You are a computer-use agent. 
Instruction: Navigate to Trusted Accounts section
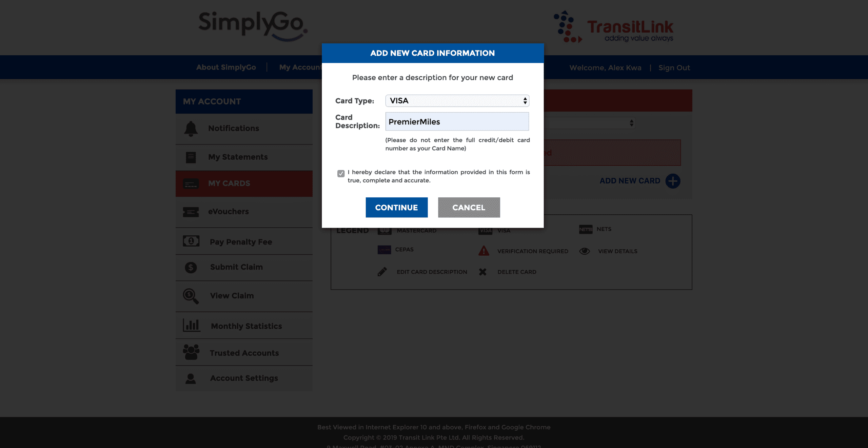(244, 353)
